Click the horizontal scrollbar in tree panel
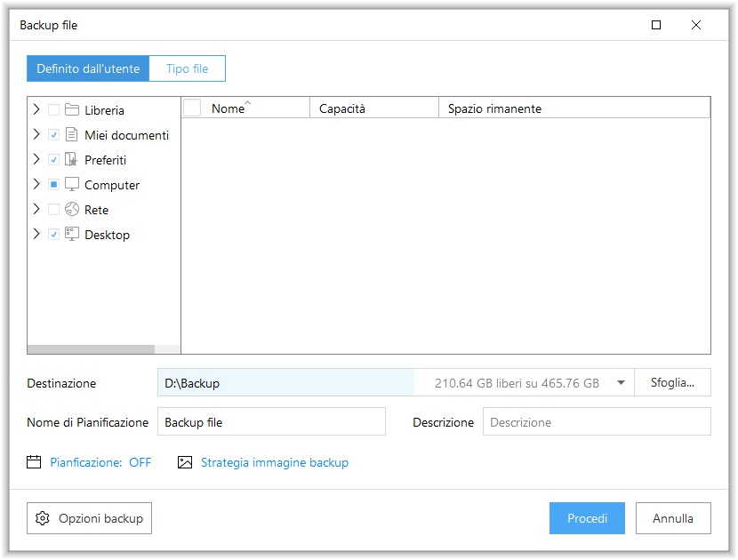738x560 pixels. click(91, 349)
